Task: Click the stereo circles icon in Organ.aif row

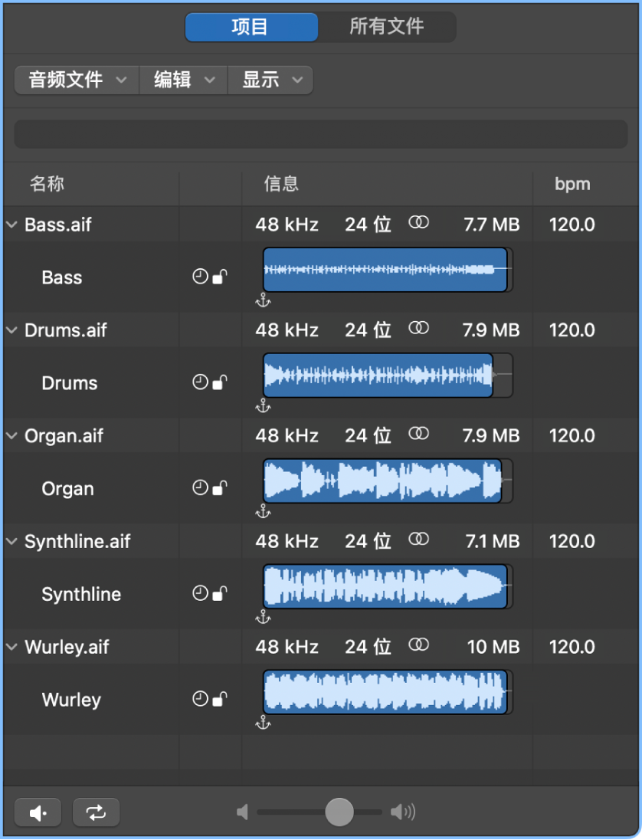Action: pos(418,435)
